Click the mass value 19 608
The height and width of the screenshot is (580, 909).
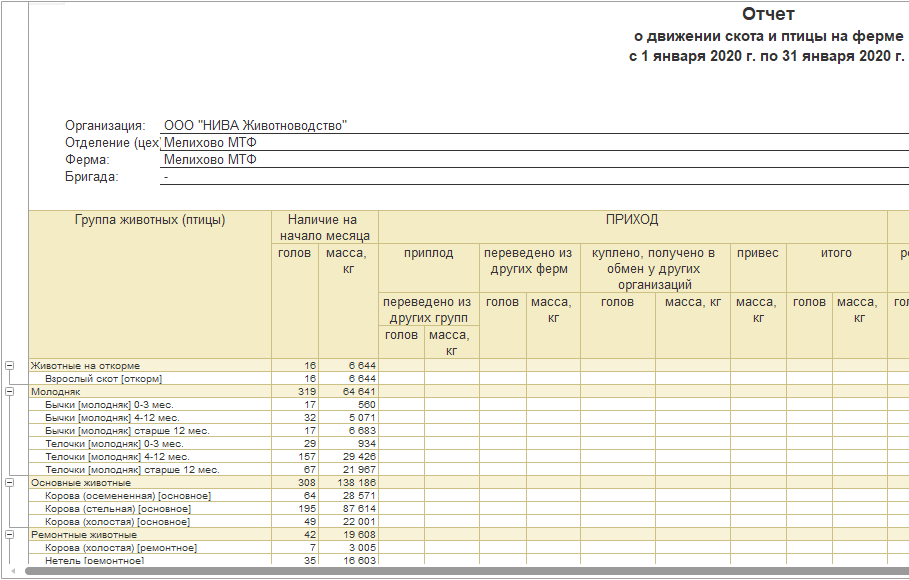tap(359, 535)
